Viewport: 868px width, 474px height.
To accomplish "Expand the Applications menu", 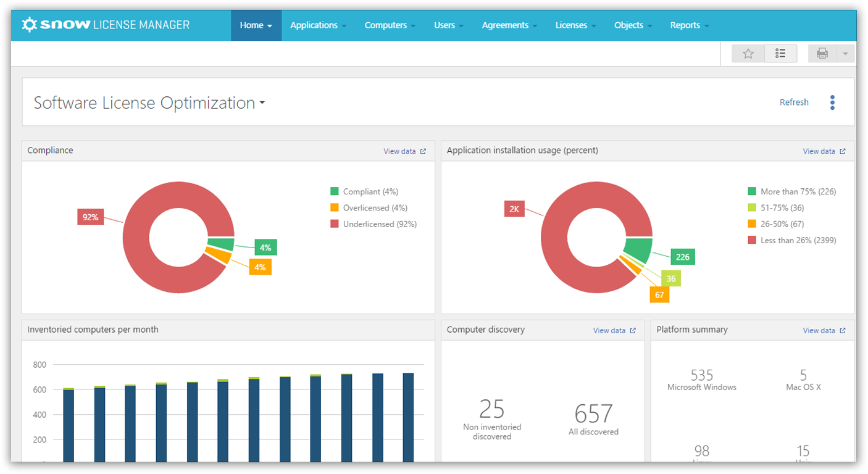I will point(318,25).
